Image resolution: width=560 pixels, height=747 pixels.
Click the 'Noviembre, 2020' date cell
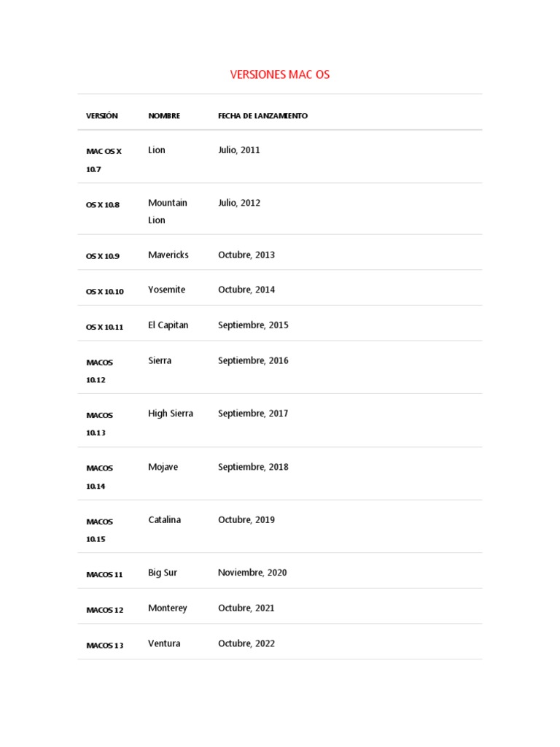coord(252,573)
